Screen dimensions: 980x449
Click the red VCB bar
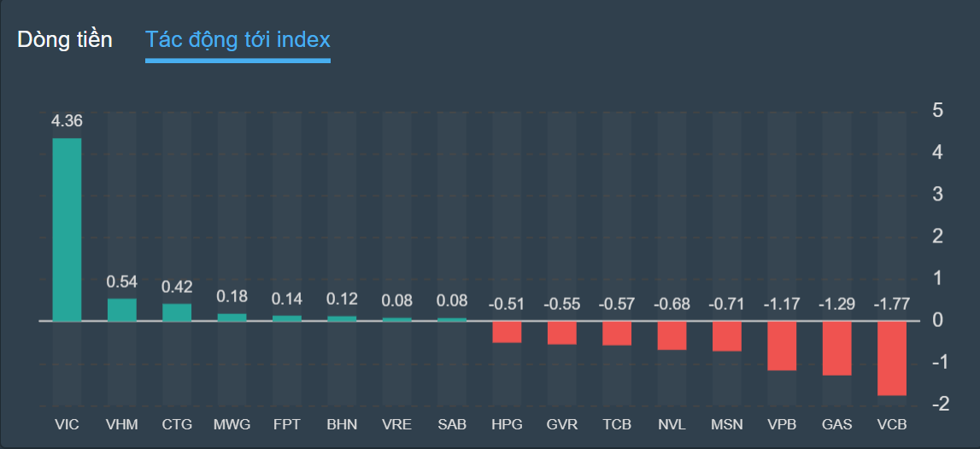coord(892,358)
